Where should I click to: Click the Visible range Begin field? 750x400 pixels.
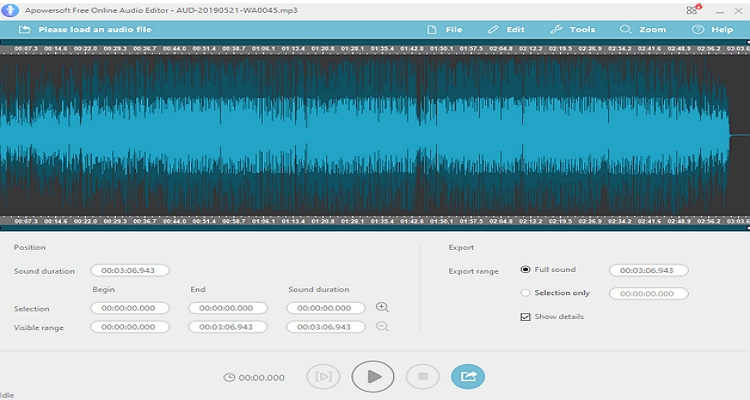click(130, 327)
